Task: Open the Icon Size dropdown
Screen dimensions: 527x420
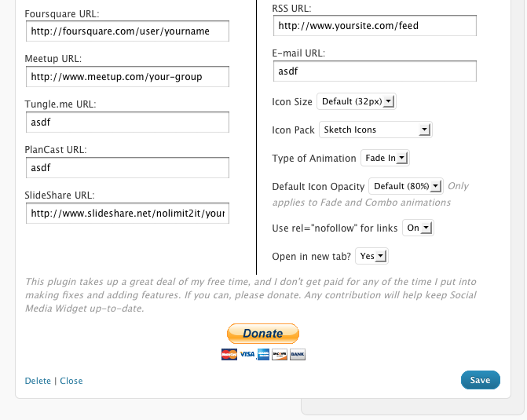Action: [357, 101]
